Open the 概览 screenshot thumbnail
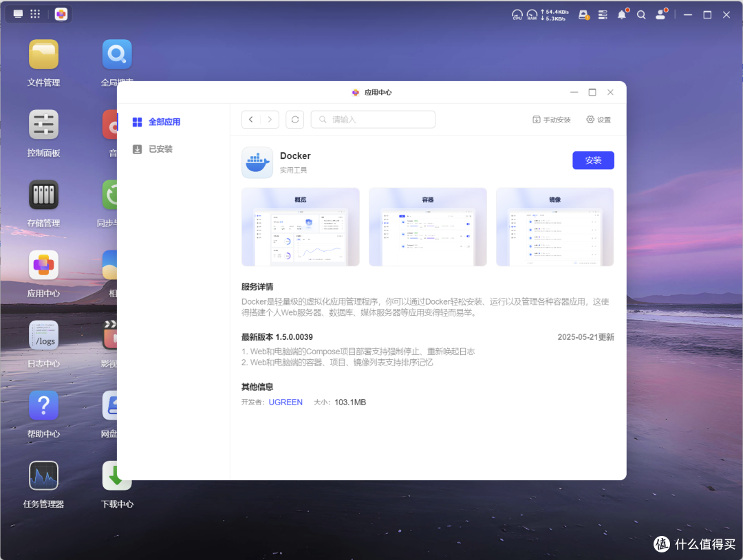The image size is (743, 560). tap(301, 227)
